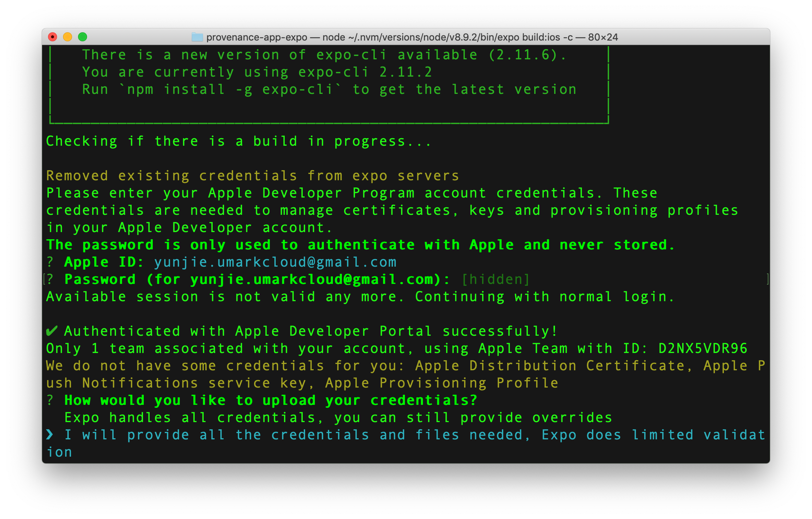Click the yellow minimize window button
The height and width of the screenshot is (519, 812).
click(x=68, y=37)
